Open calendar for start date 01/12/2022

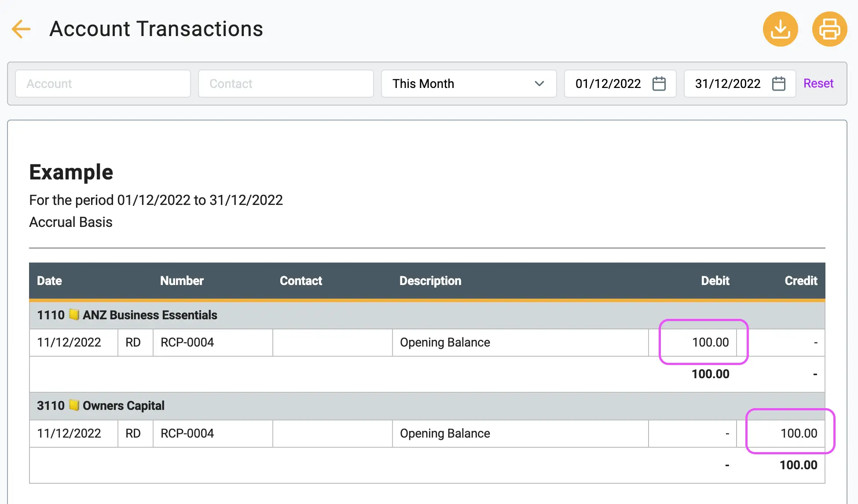click(659, 84)
